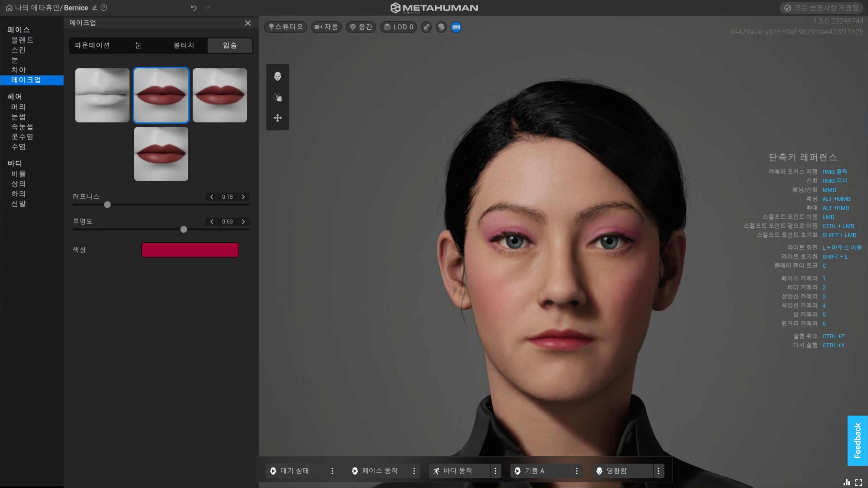Open the 스튜디오 lighting dropdown
868x488 pixels.
tap(286, 27)
